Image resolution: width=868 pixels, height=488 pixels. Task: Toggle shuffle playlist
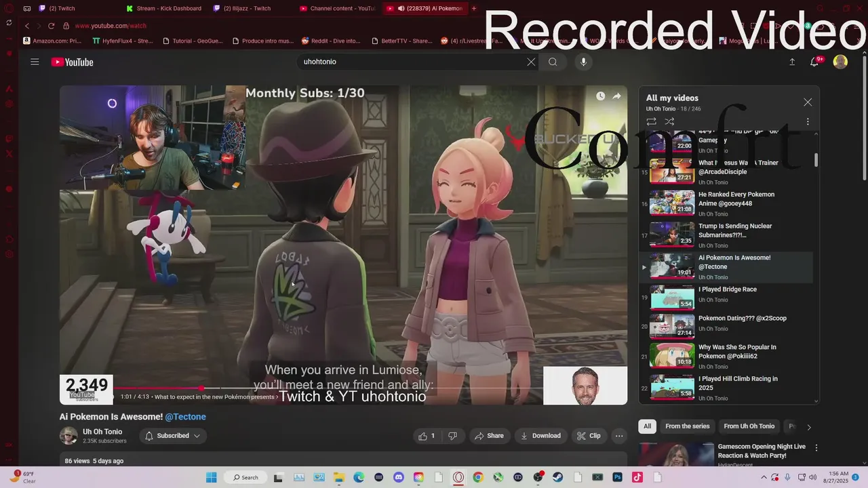click(669, 121)
